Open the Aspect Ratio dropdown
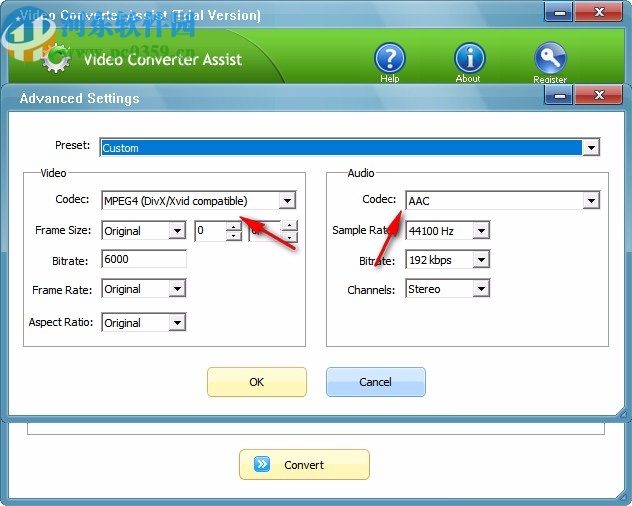The image size is (632, 506). (x=177, y=323)
